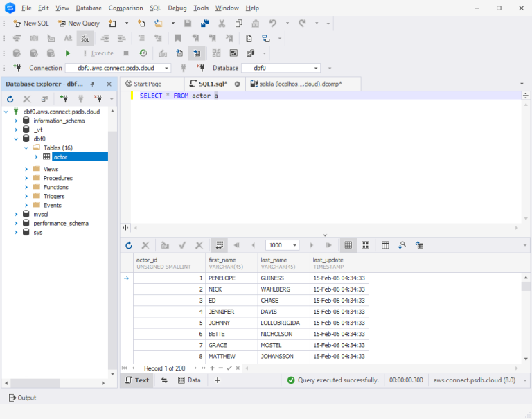The height and width of the screenshot is (419, 532).
Task: Expand the information_schema database node
Action: click(16, 121)
